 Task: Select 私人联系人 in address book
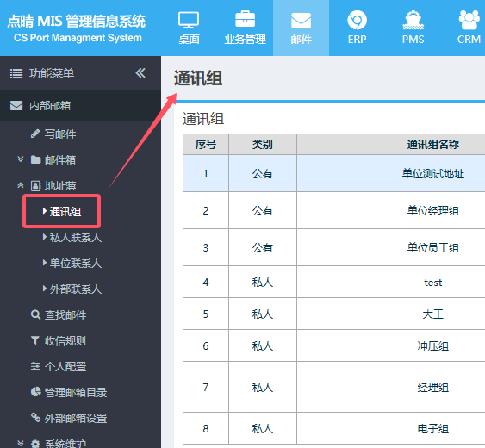click(72, 238)
